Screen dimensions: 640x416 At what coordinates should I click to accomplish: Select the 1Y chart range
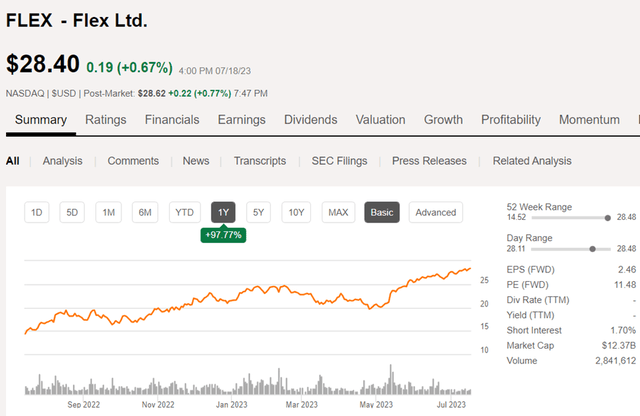pos(223,212)
